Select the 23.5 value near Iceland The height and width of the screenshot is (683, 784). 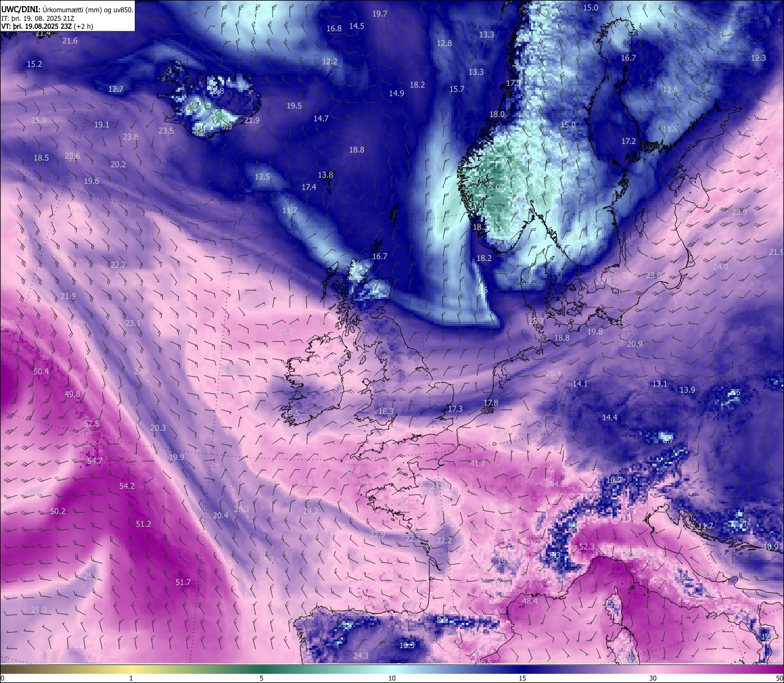[x=166, y=130]
